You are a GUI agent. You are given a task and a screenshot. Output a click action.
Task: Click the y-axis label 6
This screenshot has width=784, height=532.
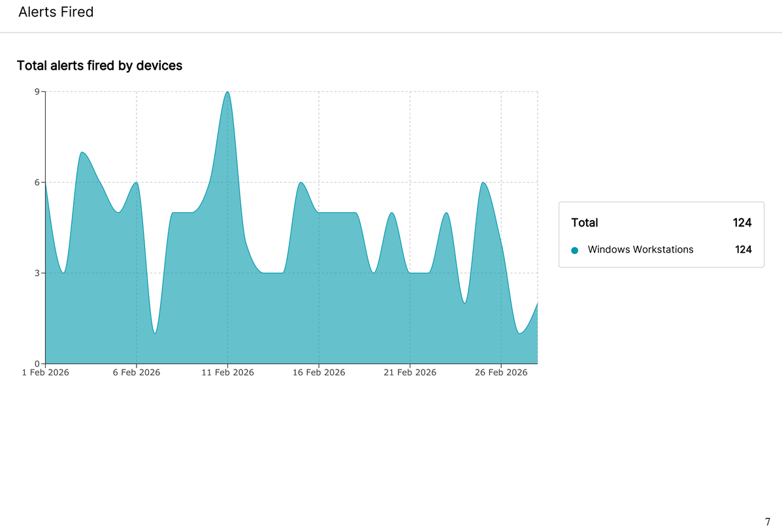coord(37,182)
